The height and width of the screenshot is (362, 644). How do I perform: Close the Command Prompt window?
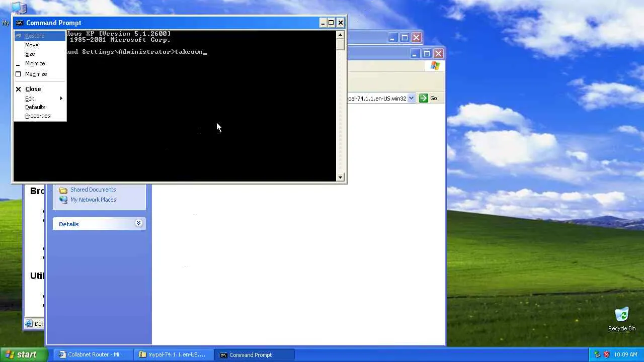click(x=341, y=23)
